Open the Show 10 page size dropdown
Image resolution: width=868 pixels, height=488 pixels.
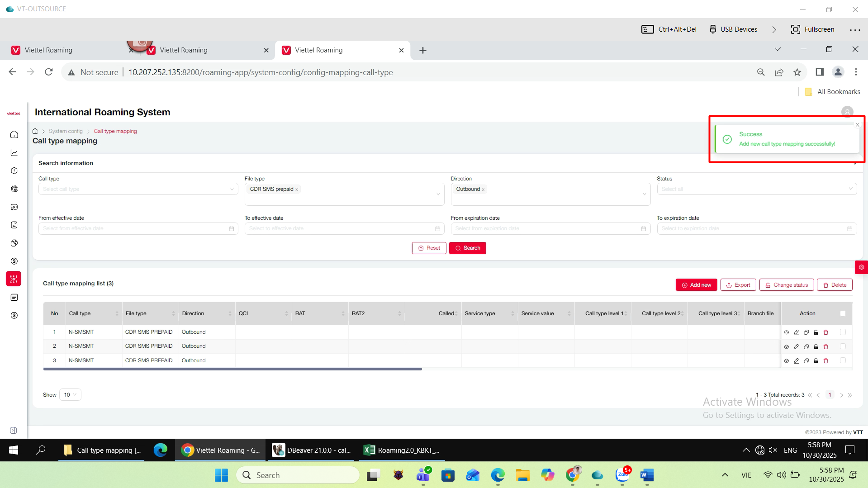tap(70, 395)
